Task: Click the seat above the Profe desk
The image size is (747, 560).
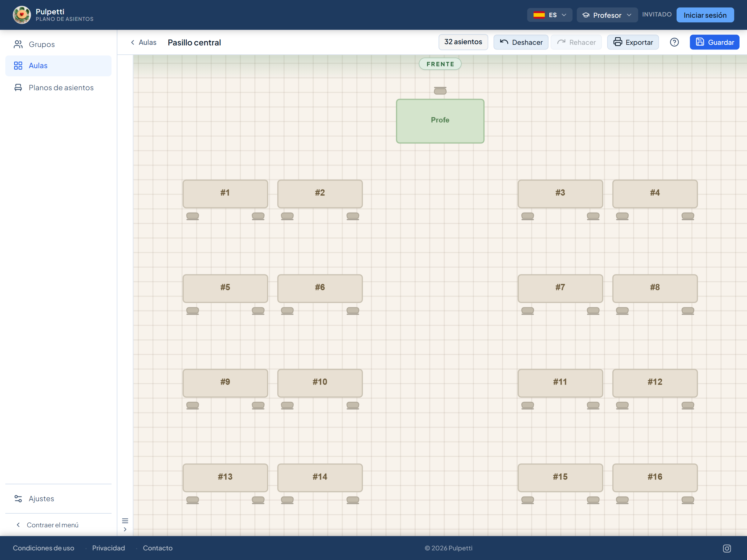Action: point(440,91)
